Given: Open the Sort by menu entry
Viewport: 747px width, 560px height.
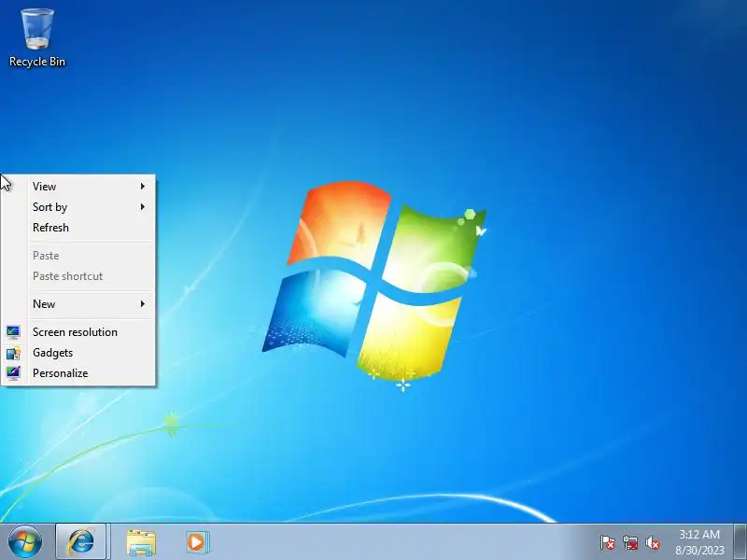Looking at the screenshot, I should click(x=78, y=206).
